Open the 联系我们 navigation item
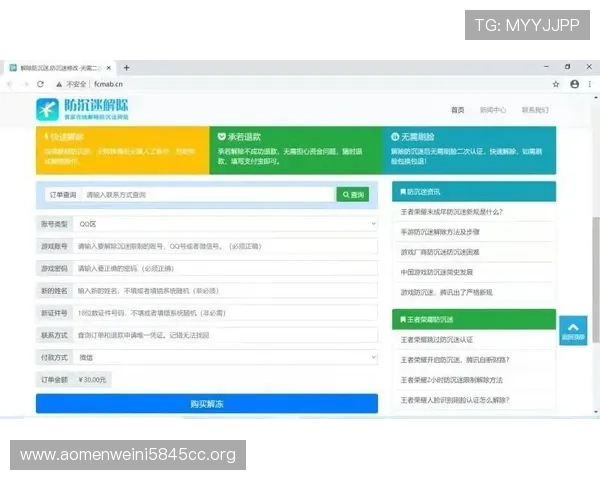This screenshot has width=600, height=480. tap(535, 110)
